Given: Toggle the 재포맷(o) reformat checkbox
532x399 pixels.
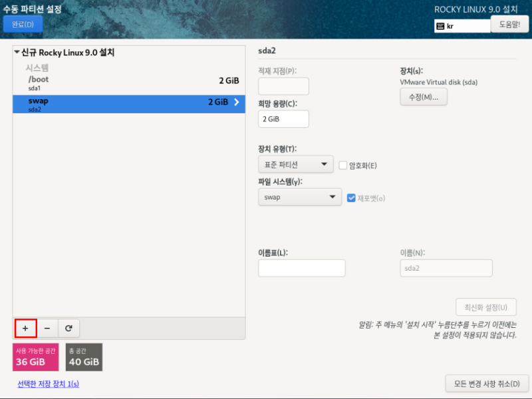Looking at the screenshot, I should click(x=351, y=198).
